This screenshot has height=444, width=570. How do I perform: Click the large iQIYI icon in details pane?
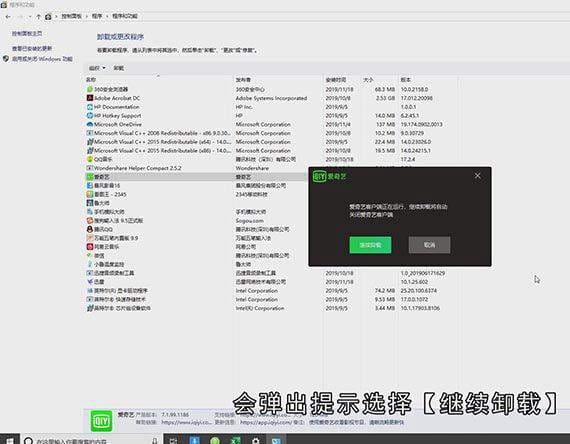coord(101,421)
